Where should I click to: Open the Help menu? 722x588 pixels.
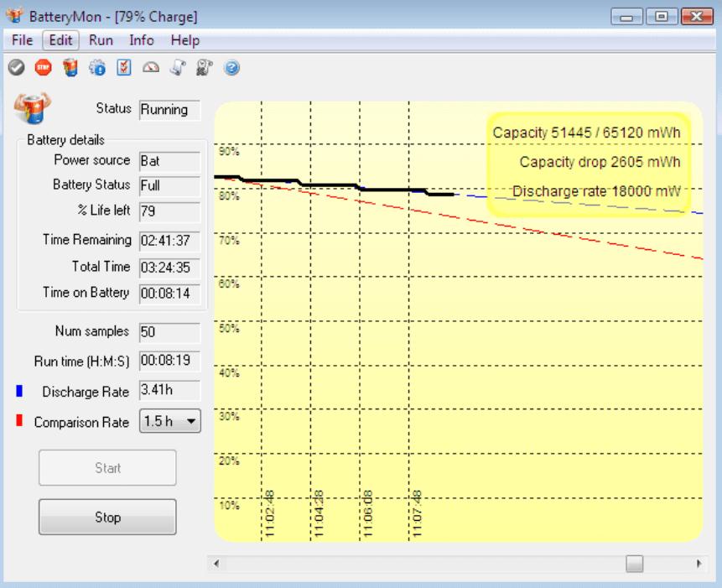pos(185,40)
